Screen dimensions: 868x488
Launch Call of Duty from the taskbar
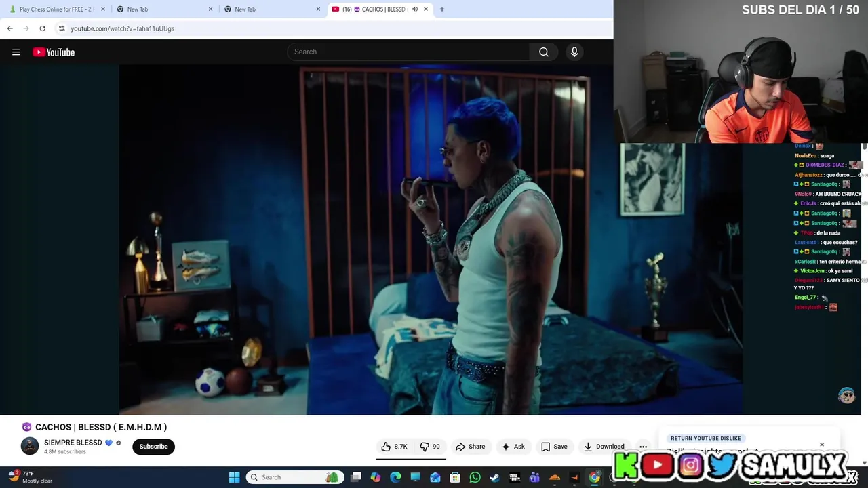point(515,477)
